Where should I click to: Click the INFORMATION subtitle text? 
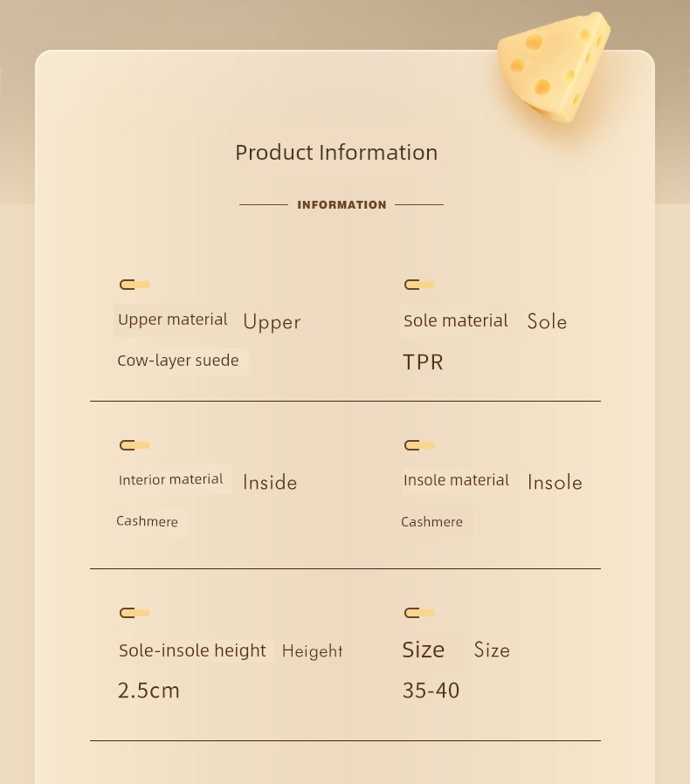coord(342,205)
